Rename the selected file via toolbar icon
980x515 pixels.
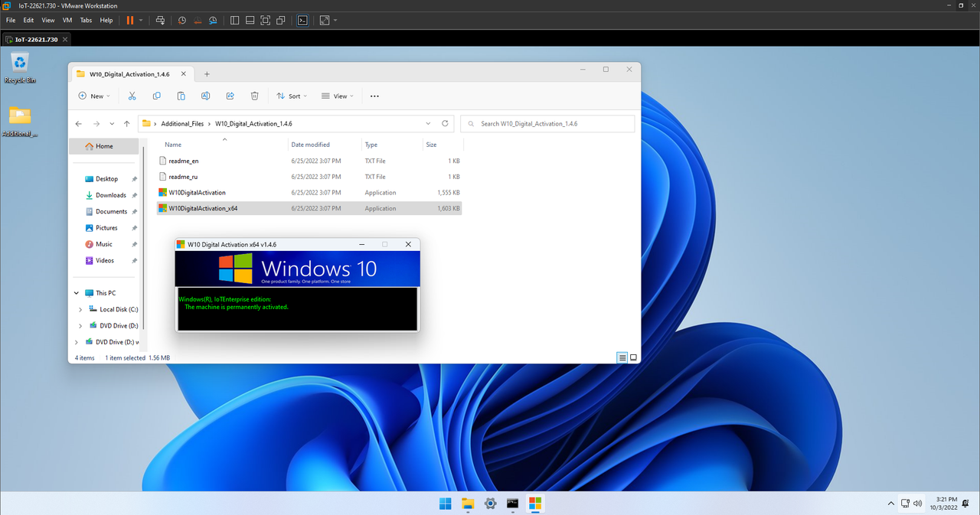205,96
